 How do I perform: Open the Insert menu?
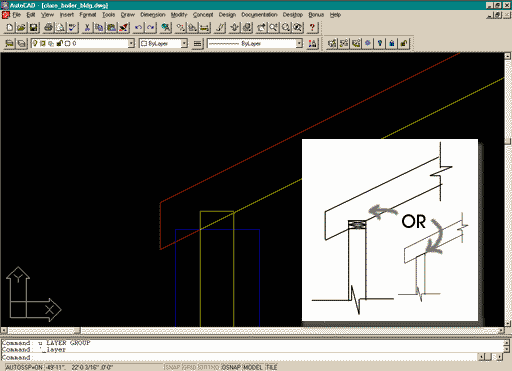pyautogui.click(x=67, y=15)
